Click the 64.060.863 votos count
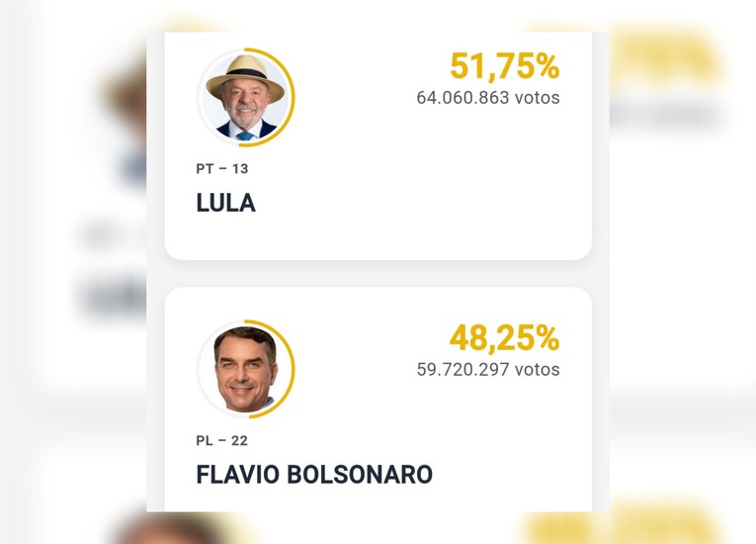 488,98
